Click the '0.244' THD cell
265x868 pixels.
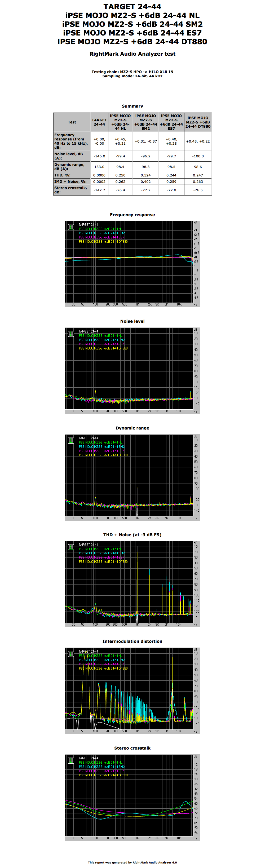point(171,175)
